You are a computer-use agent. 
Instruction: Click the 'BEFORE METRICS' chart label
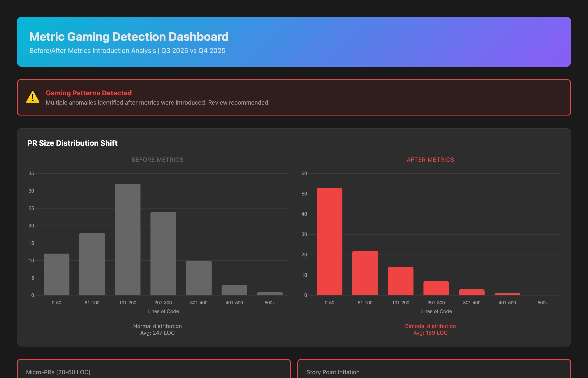[x=157, y=160]
